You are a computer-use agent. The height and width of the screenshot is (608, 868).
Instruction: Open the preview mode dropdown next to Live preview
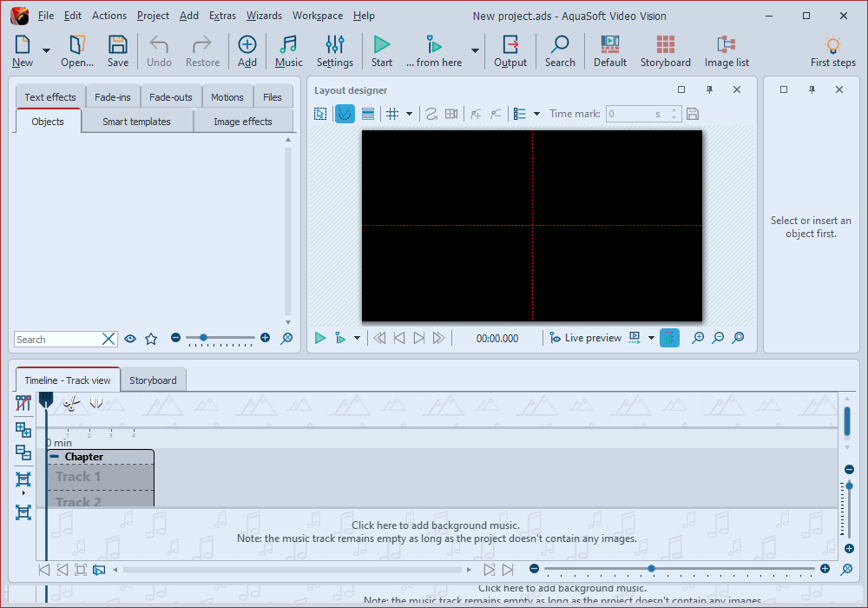[x=651, y=338]
